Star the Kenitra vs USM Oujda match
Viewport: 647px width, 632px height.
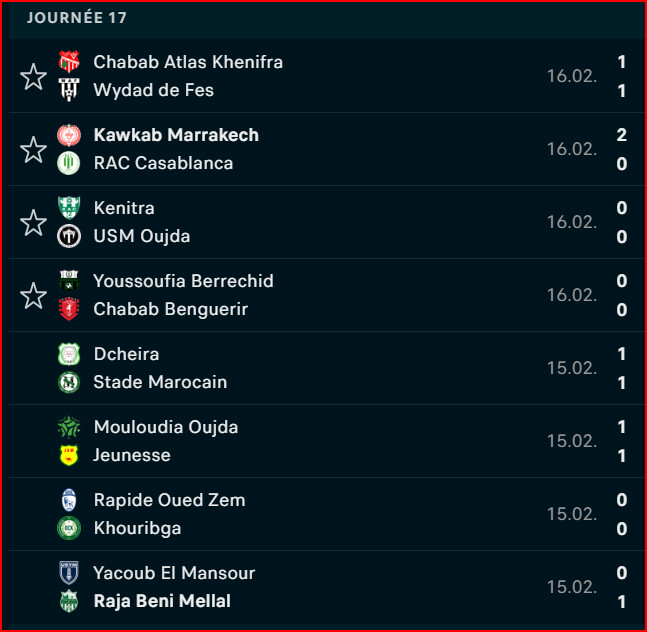[33, 222]
